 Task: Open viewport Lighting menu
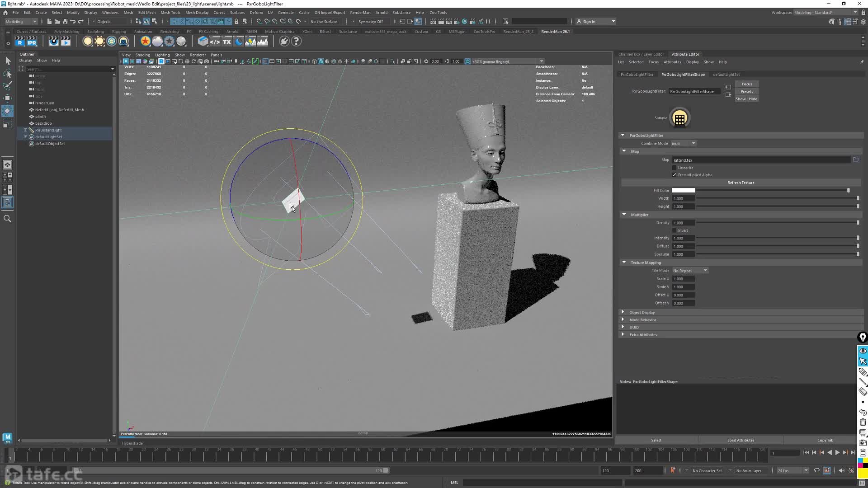click(162, 55)
